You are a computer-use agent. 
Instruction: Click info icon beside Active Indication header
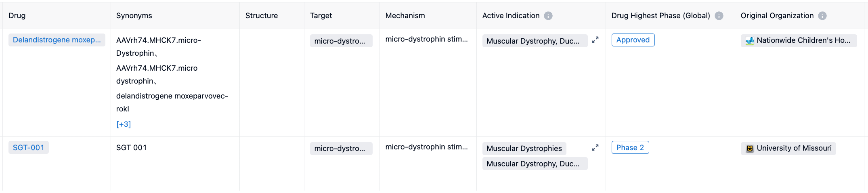click(x=548, y=16)
